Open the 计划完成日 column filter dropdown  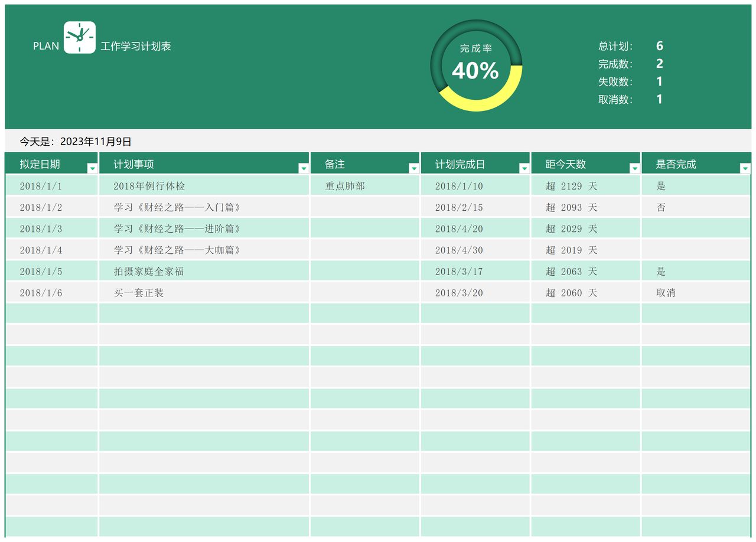pyautogui.click(x=524, y=168)
